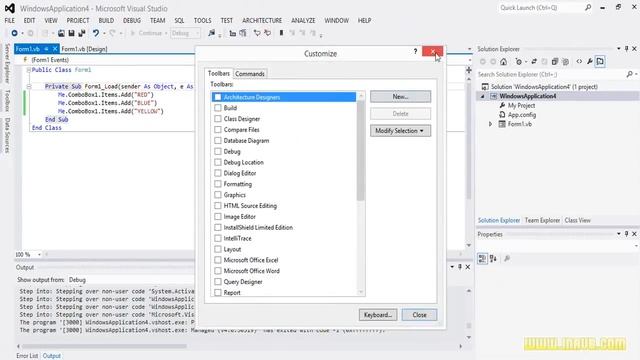
Task: Click the Solution Explorer search magnifier icon
Action: point(629,74)
